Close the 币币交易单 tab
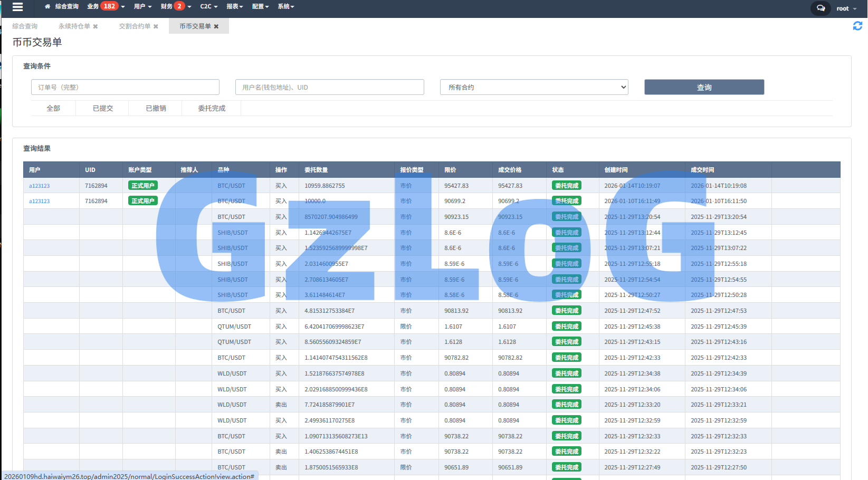This screenshot has width=868, height=480. point(216,26)
